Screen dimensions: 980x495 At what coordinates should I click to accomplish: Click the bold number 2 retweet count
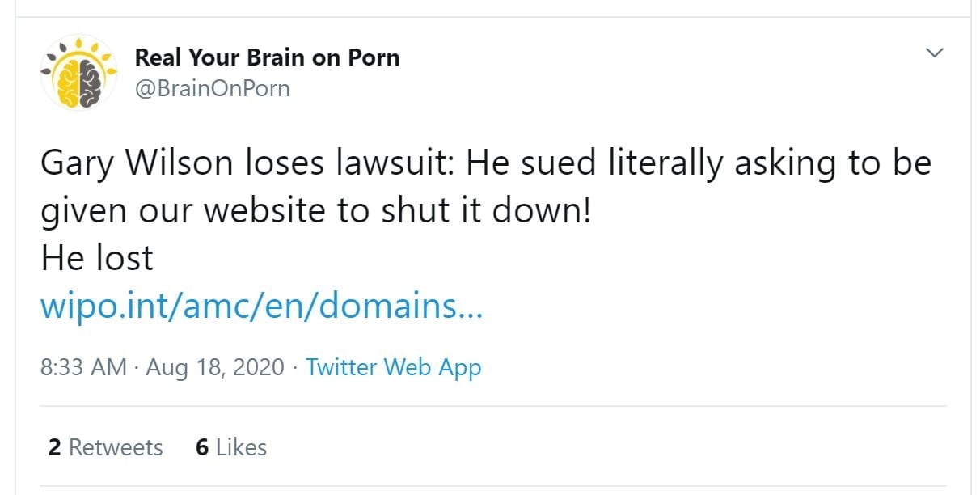54,447
